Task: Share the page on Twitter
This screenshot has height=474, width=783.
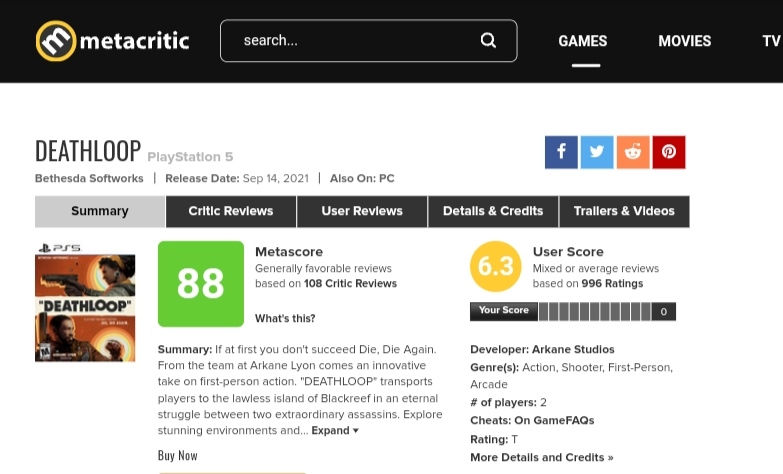Action: 597,152
